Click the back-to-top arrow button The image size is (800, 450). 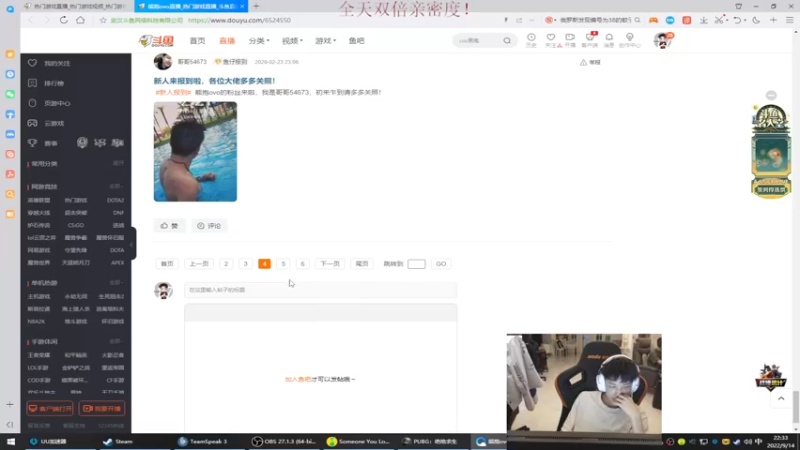[x=781, y=398]
